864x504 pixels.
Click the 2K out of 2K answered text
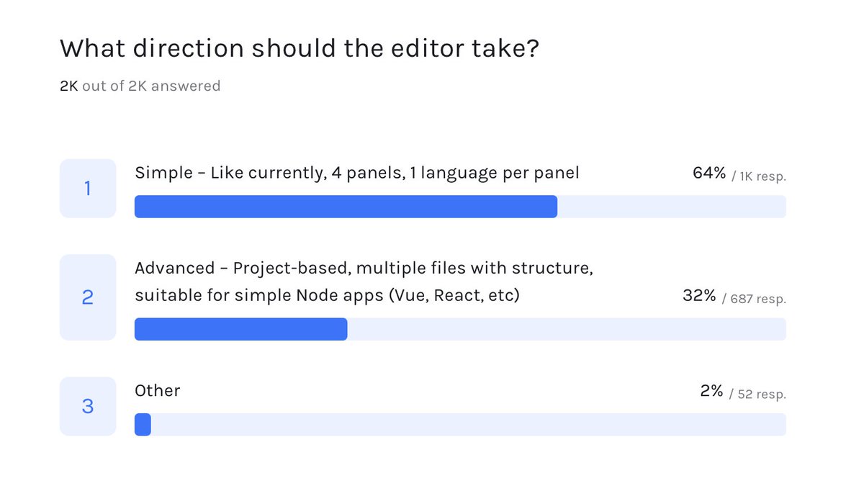(140, 86)
